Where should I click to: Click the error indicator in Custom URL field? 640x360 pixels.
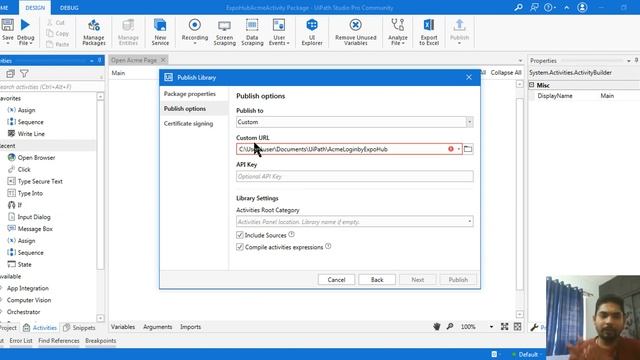click(x=451, y=149)
